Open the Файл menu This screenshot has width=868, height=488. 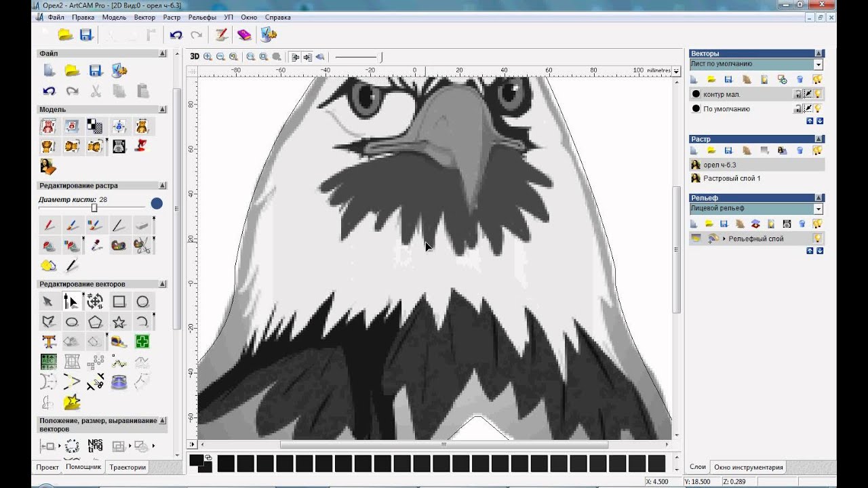(56, 17)
